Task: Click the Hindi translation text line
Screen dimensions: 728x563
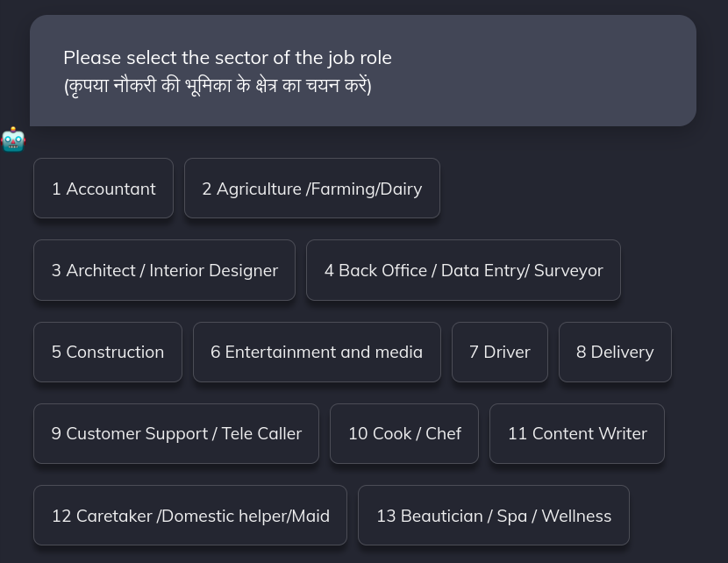Action: [x=218, y=85]
